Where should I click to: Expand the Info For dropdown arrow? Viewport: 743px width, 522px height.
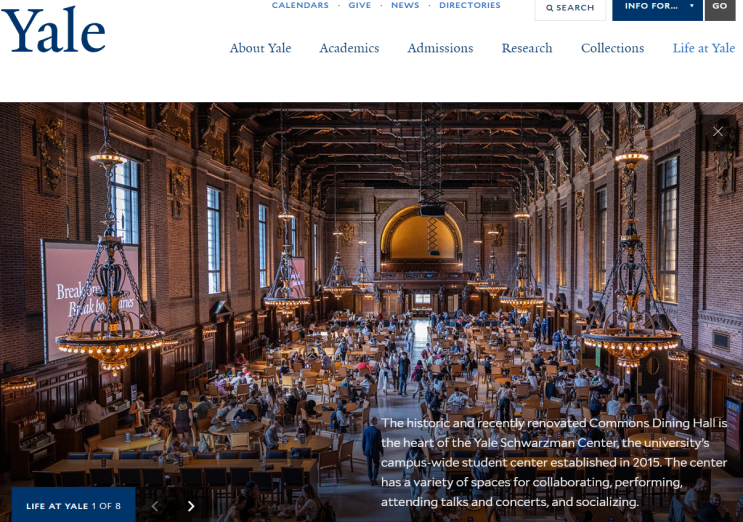[x=692, y=6]
